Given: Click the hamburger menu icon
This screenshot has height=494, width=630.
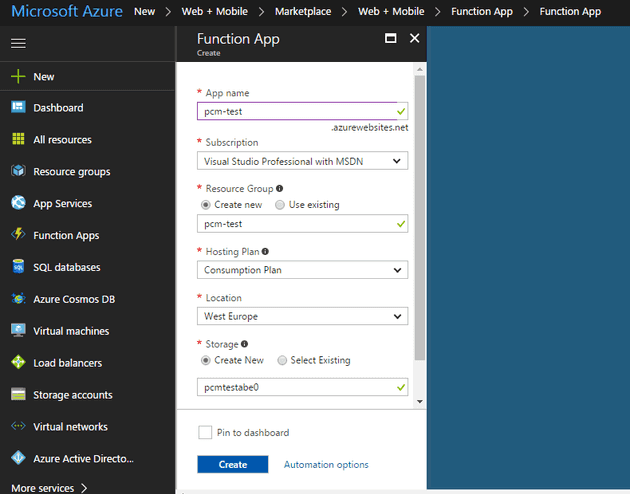Looking at the screenshot, I should (x=18, y=43).
